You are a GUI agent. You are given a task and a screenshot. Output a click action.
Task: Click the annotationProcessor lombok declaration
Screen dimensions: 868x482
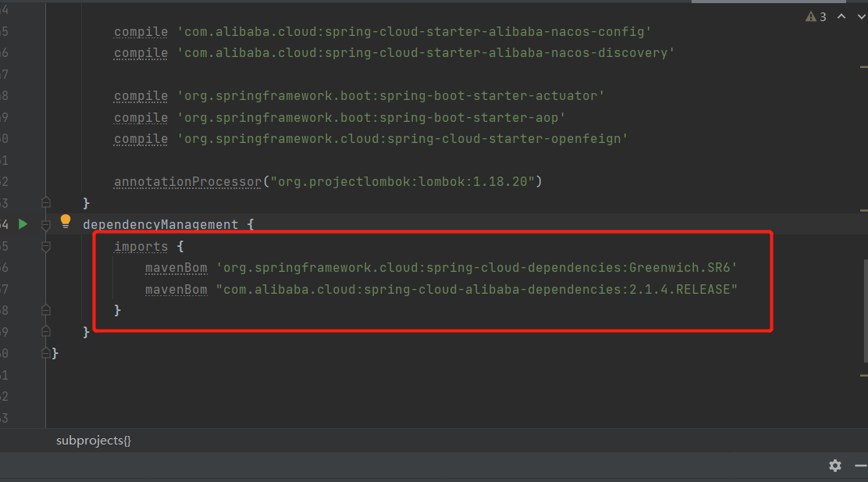[187, 180]
